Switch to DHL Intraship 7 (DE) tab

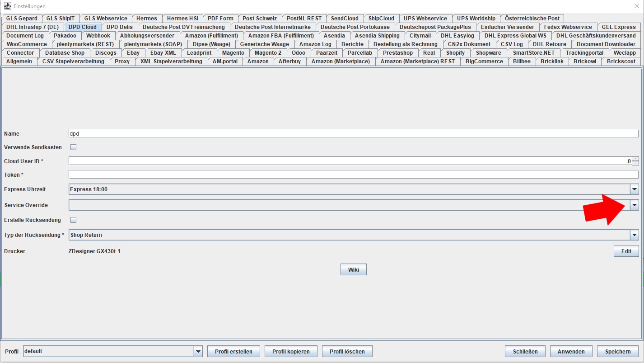33,27
